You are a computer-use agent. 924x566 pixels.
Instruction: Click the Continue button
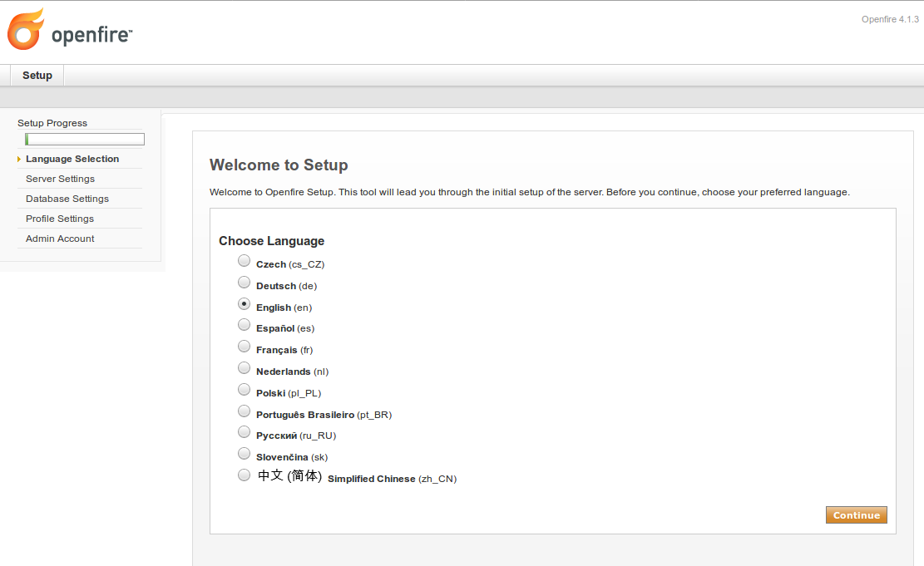click(857, 515)
